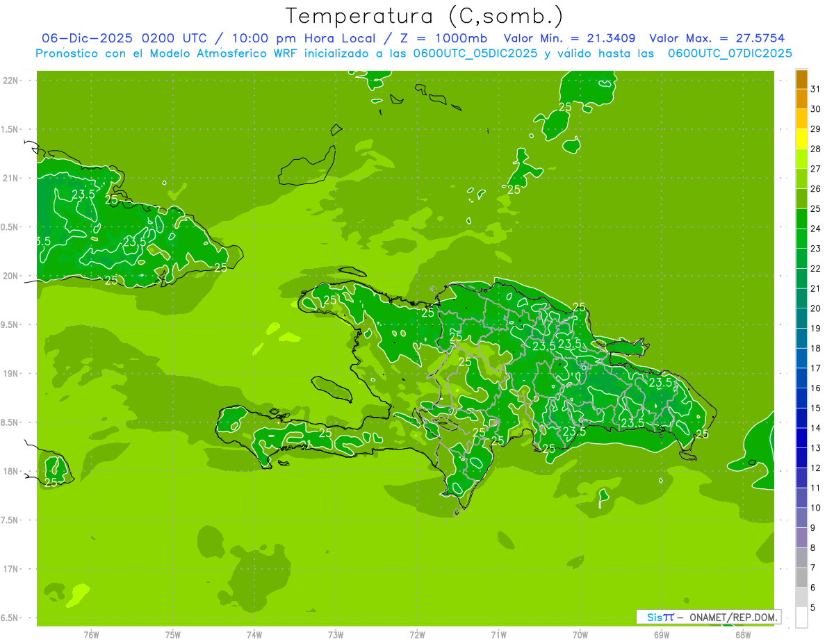Pick the yellow swatch between 28 and 29

pyautogui.click(x=801, y=139)
